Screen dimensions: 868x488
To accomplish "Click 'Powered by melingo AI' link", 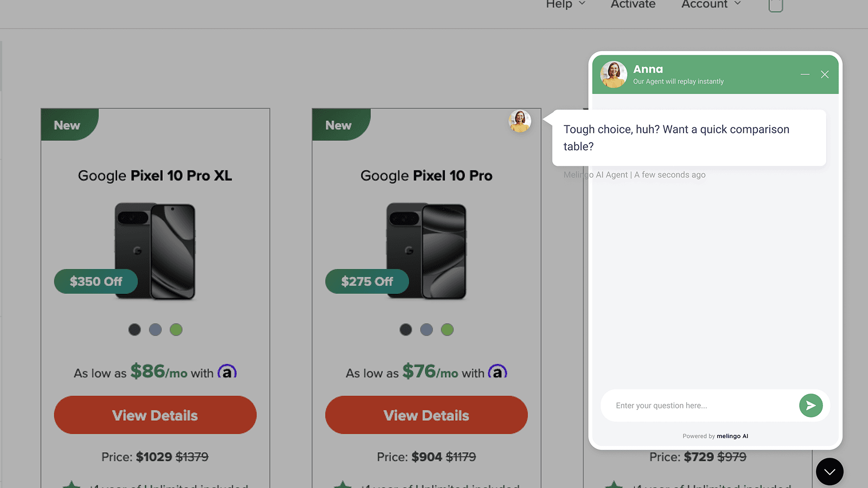I will pyautogui.click(x=715, y=436).
